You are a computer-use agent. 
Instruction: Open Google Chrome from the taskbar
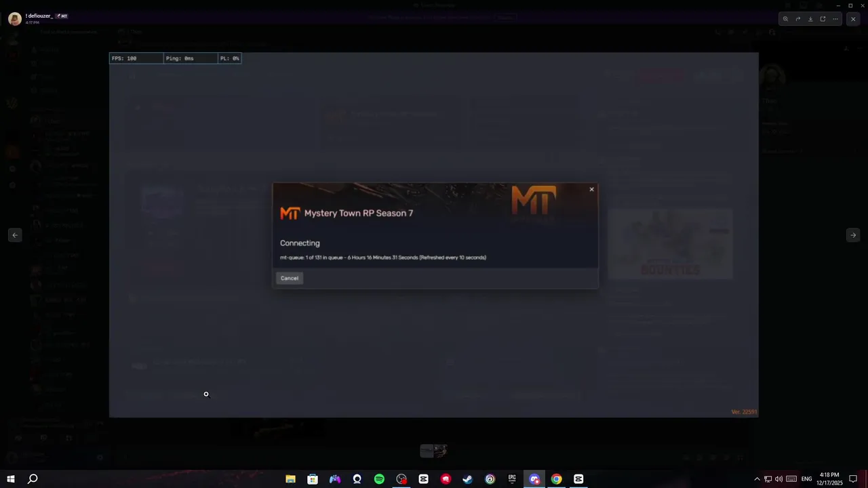point(556,479)
